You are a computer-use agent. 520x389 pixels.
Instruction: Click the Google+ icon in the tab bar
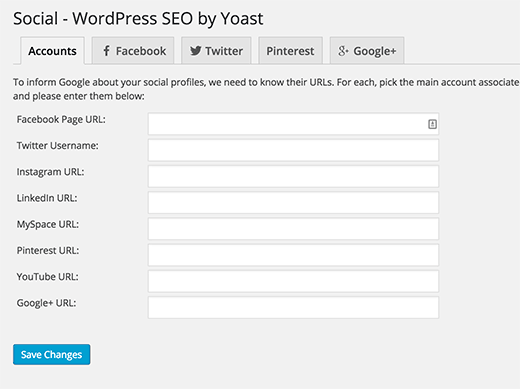[x=343, y=51]
